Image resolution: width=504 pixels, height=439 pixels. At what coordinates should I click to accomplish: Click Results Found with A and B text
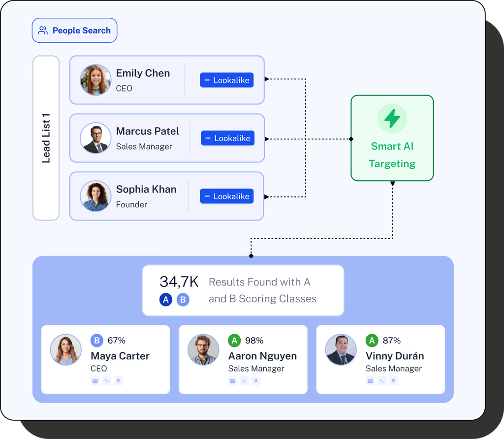point(262,290)
